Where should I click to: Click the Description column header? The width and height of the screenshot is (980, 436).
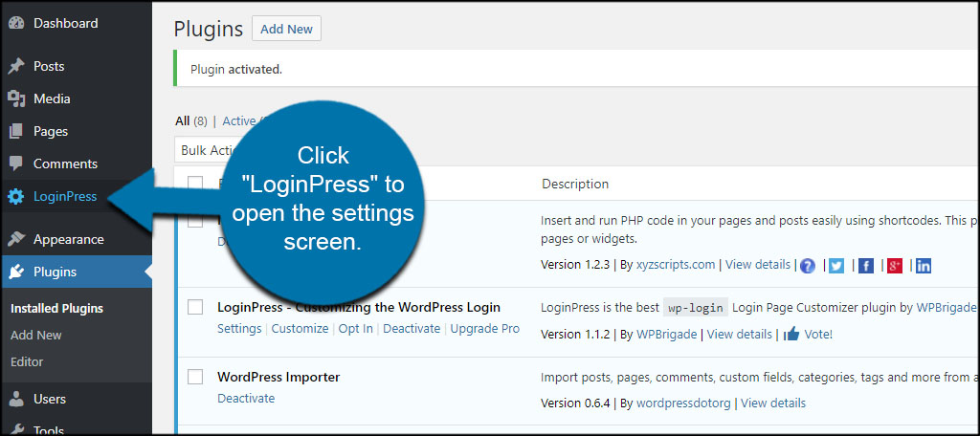[575, 184]
